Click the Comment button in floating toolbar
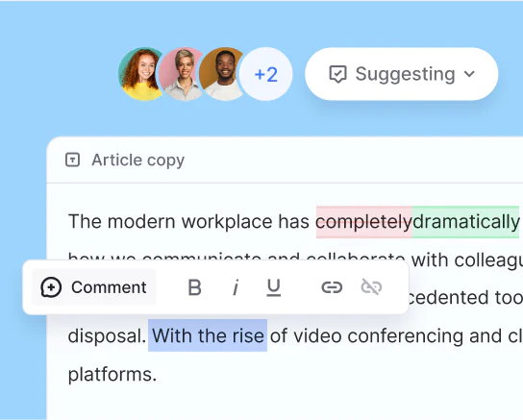This screenshot has width=523, height=420. 93,287
